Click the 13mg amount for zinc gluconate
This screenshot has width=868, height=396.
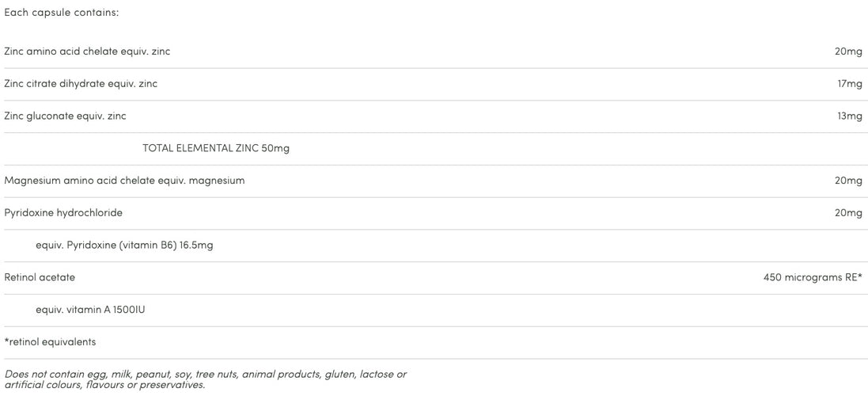[850, 116]
